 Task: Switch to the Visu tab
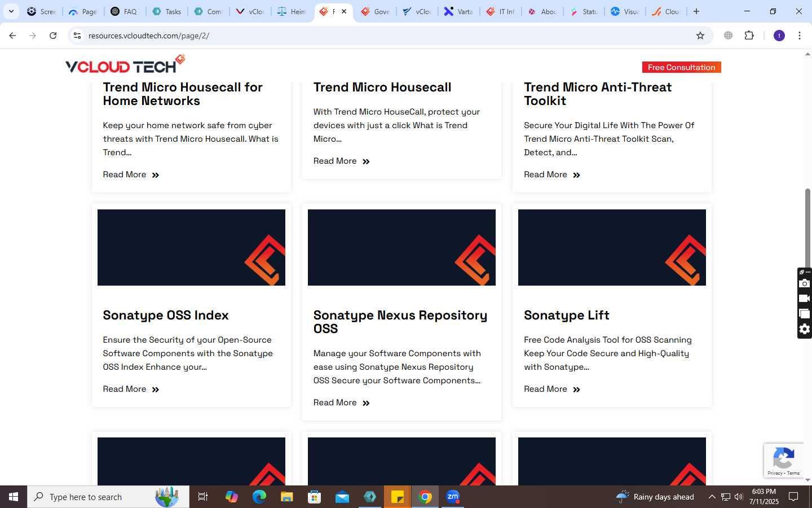click(625, 11)
